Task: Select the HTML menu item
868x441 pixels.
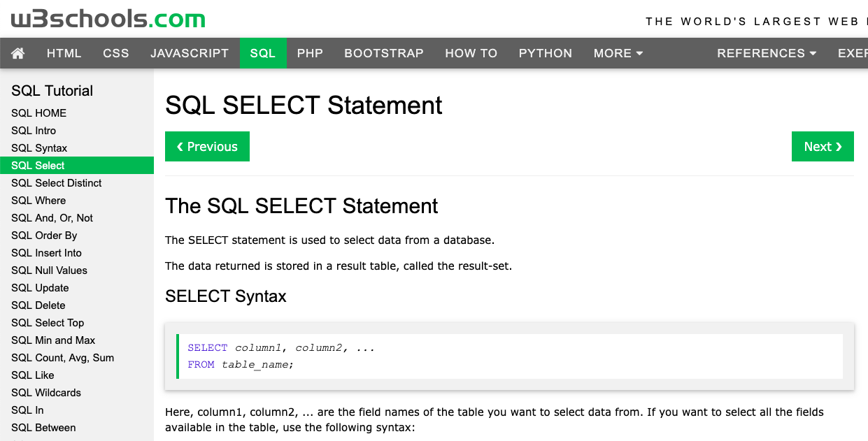Action: click(x=64, y=53)
